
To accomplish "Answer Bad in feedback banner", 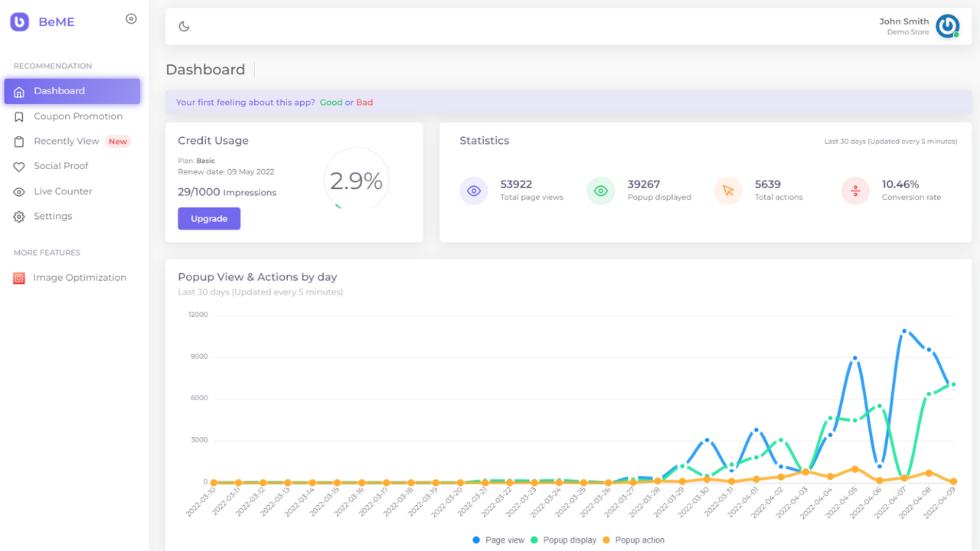I will (x=364, y=103).
